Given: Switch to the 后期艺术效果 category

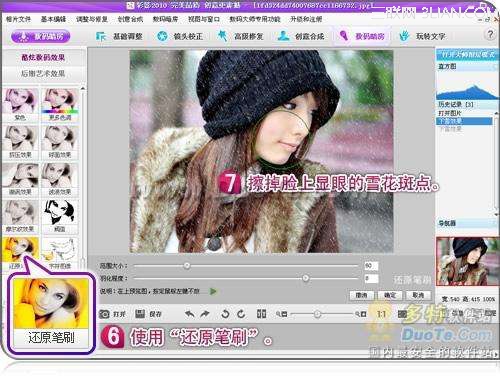Looking at the screenshot, I should point(43,73).
